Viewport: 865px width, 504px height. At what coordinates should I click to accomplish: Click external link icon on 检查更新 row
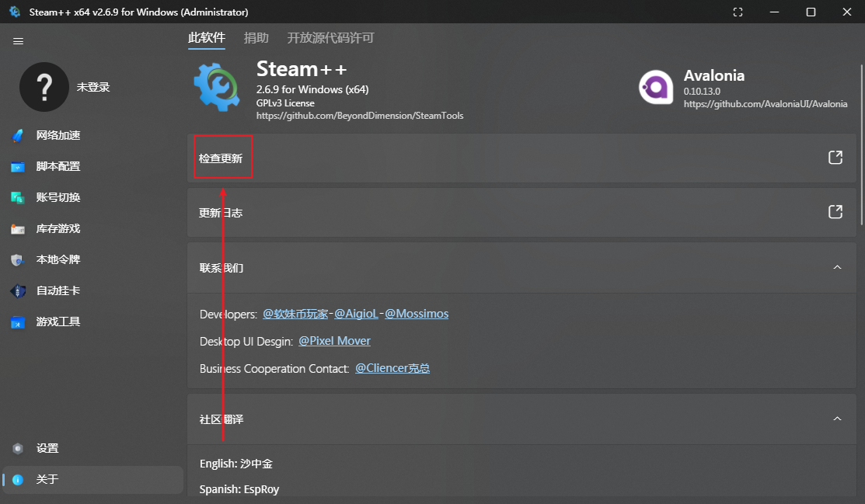[x=835, y=158]
